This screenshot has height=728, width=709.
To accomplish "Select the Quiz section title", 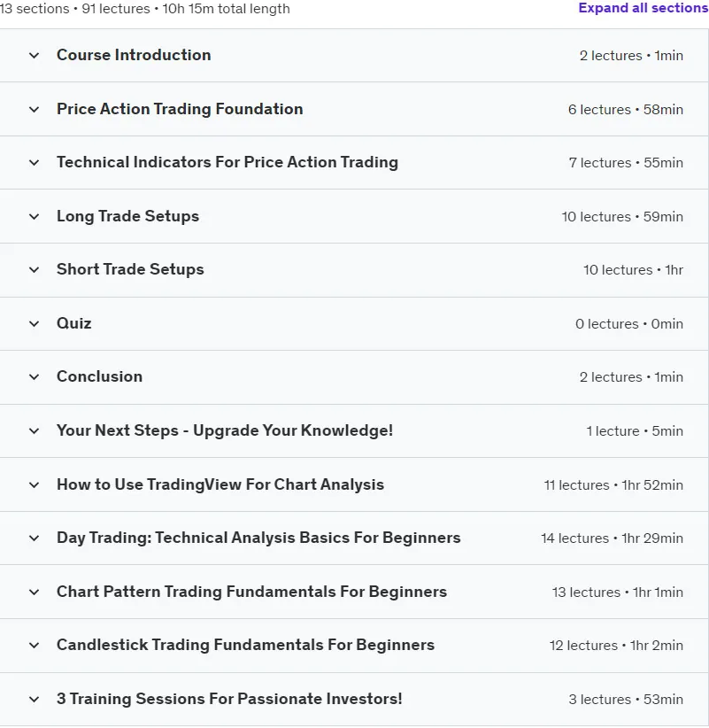I will pos(73,323).
